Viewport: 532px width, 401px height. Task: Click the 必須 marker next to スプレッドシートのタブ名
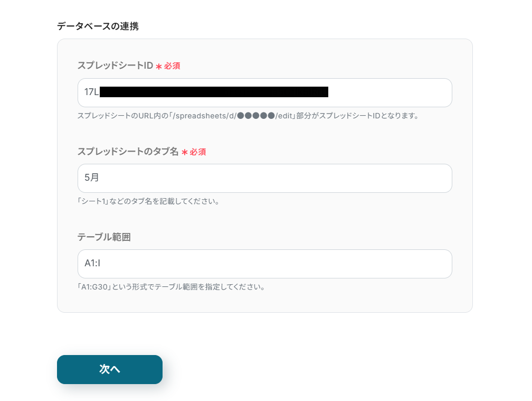point(198,152)
